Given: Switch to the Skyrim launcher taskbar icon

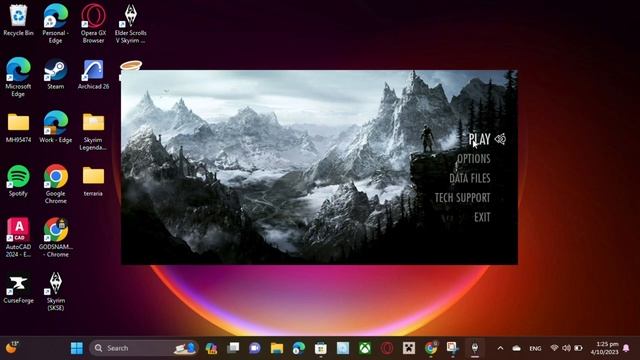Looking at the screenshot, I should (x=475, y=348).
